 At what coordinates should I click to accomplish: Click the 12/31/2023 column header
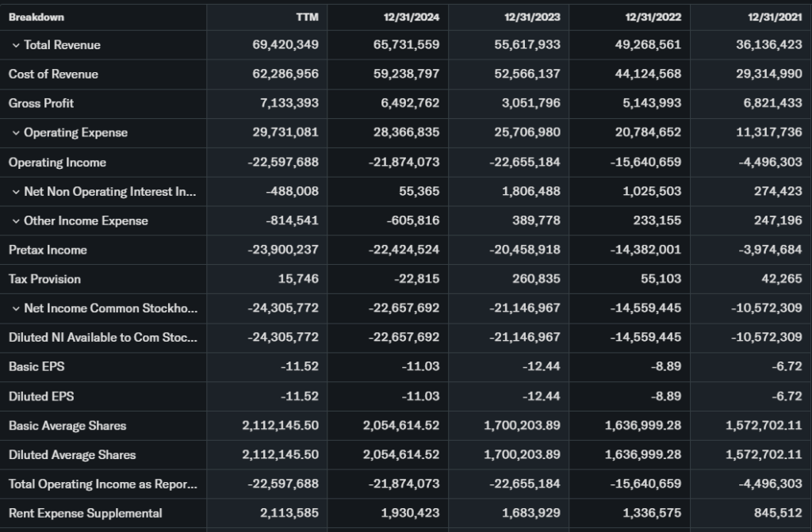531,17
